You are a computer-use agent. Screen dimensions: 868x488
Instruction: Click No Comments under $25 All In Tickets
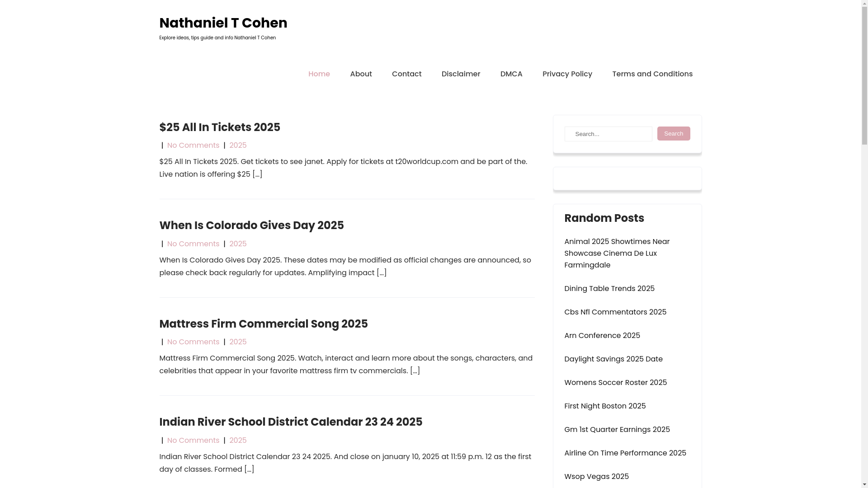point(193,145)
